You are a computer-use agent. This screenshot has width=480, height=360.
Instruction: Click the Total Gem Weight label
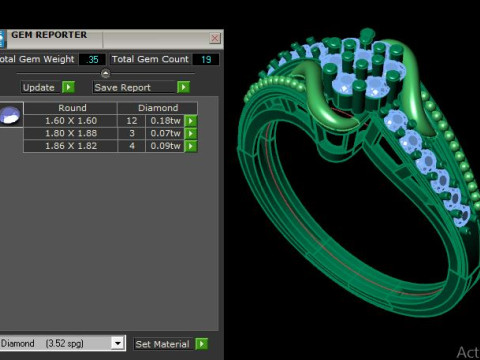37,59
